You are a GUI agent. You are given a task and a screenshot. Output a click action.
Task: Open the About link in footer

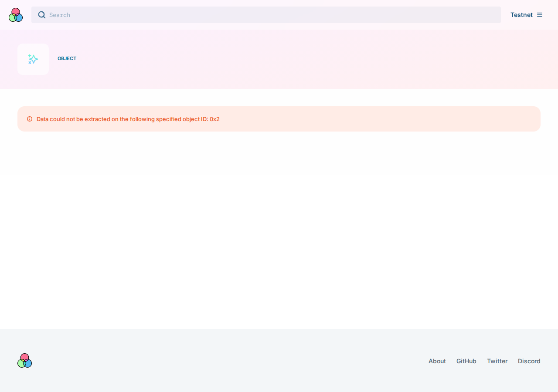click(437, 361)
